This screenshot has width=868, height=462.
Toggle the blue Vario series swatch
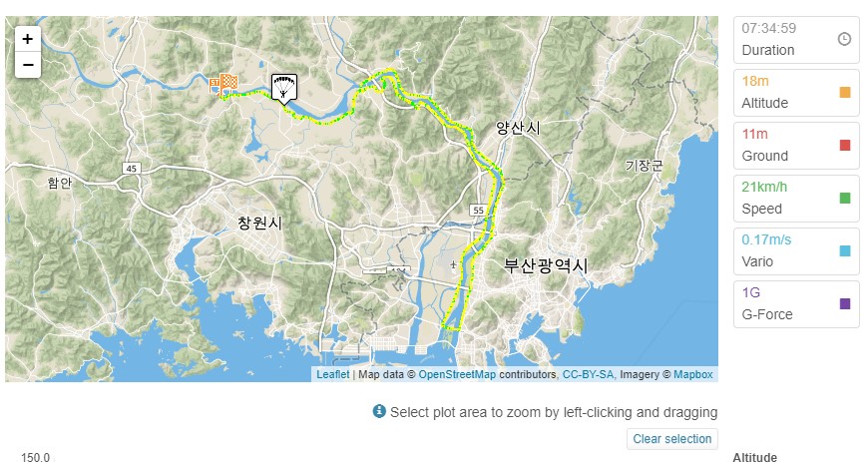(845, 250)
